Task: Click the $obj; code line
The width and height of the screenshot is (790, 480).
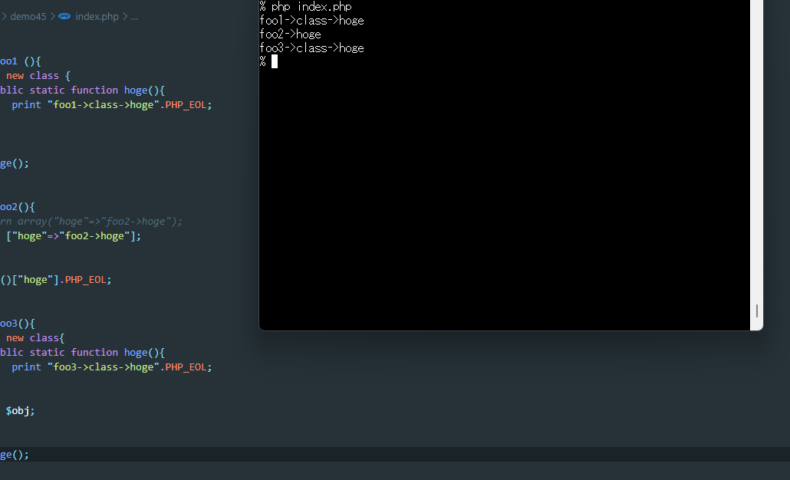Action: [x=20, y=411]
